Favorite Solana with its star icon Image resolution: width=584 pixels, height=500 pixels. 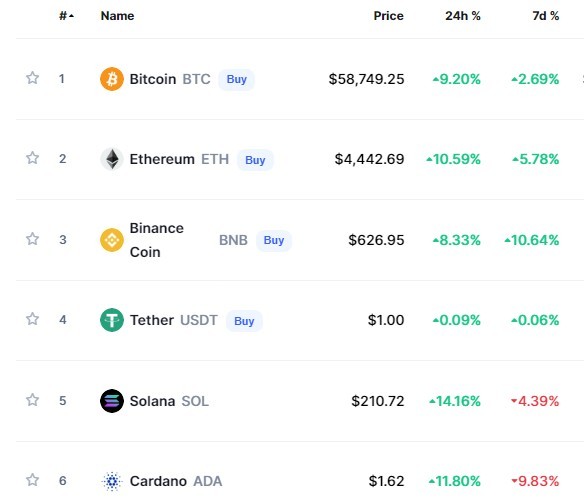(32, 400)
